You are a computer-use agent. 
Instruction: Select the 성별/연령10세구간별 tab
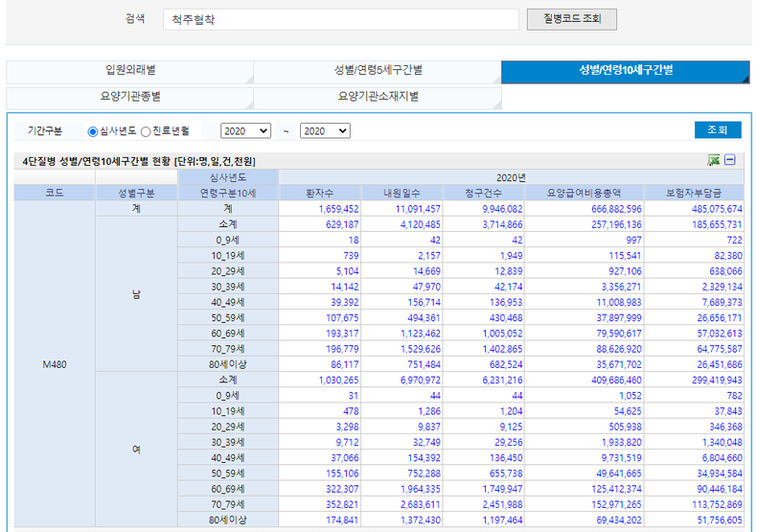point(625,71)
